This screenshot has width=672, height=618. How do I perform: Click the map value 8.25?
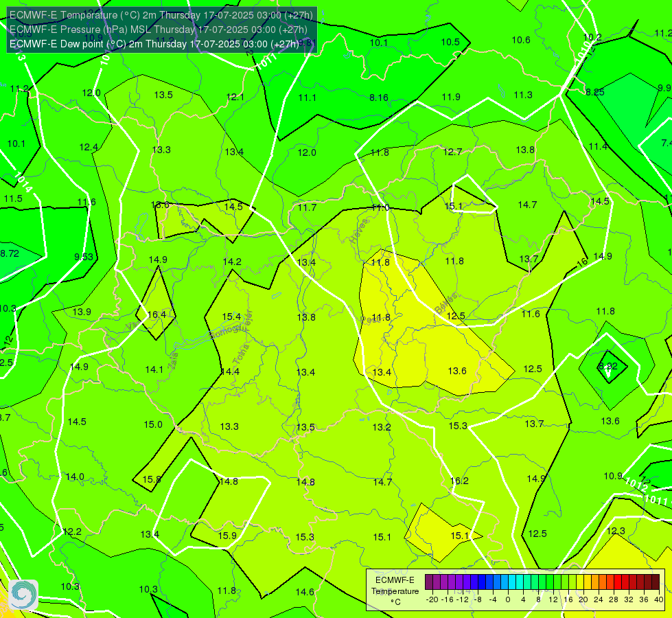click(x=595, y=92)
